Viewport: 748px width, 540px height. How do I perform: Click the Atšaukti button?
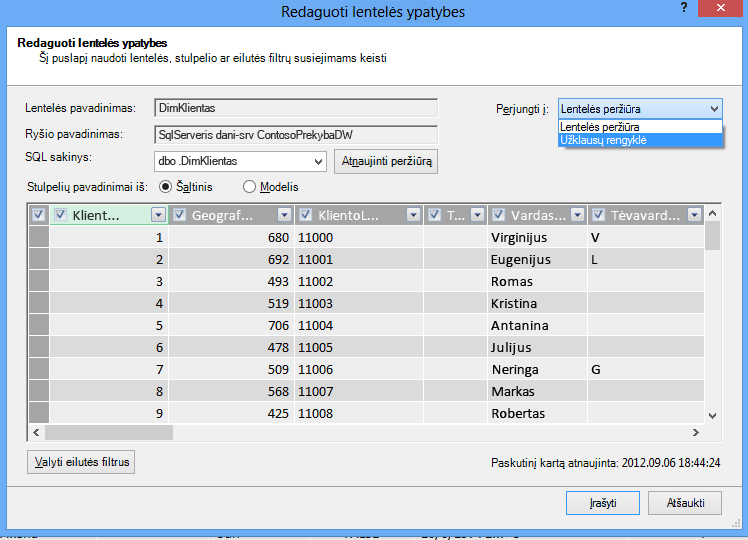pyautogui.click(x=685, y=503)
